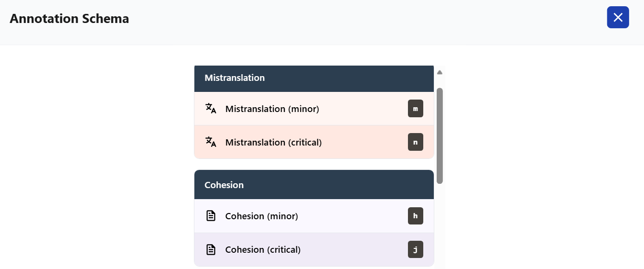Click the 'h' shortcut key badge
The width and height of the screenshot is (644, 269).
click(x=415, y=216)
